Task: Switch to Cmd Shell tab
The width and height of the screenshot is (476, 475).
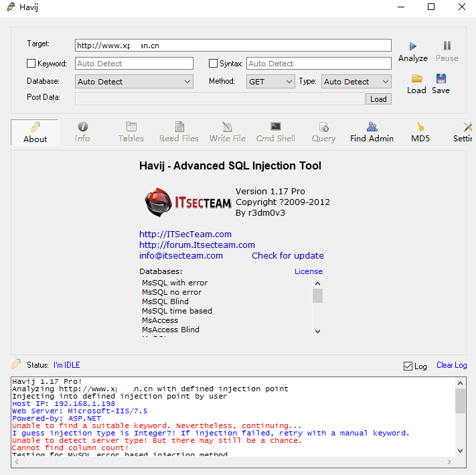Action: tap(276, 133)
